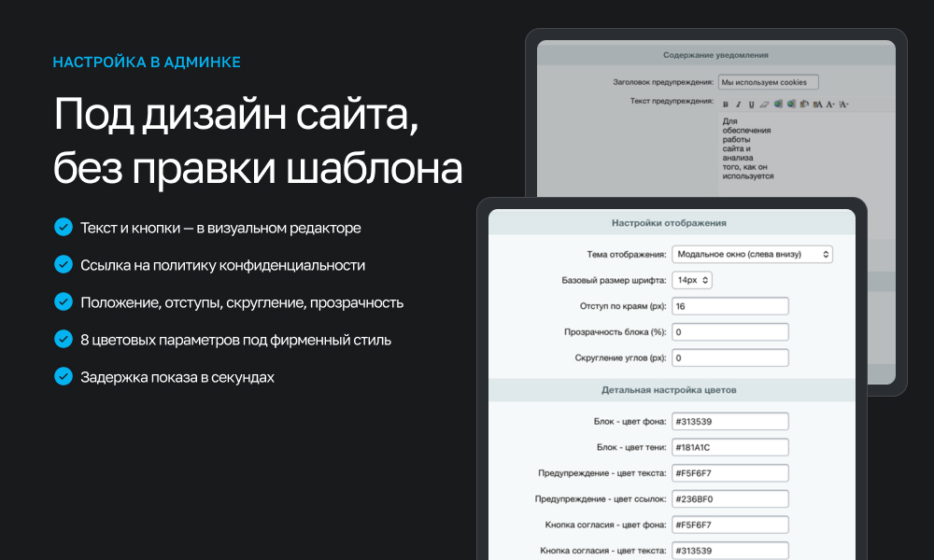The height and width of the screenshot is (560, 934).
Task: Click the 'Содержание уведомления' section header
Action: (x=715, y=55)
